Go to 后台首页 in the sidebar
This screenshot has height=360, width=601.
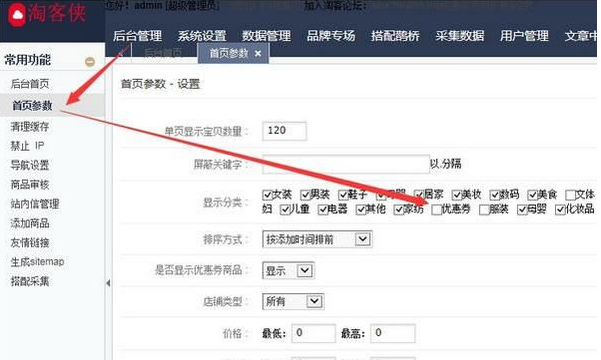click(x=30, y=84)
